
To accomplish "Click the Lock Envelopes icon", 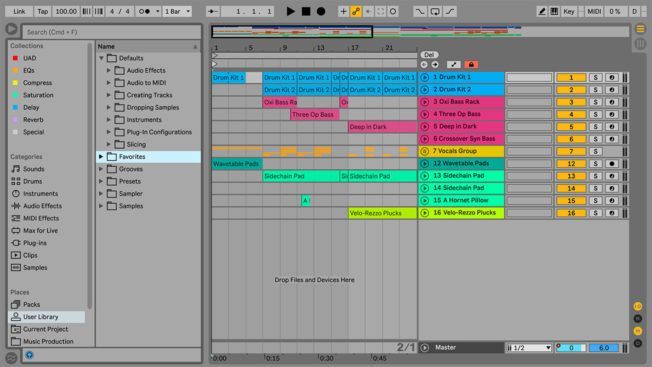I will click(471, 65).
